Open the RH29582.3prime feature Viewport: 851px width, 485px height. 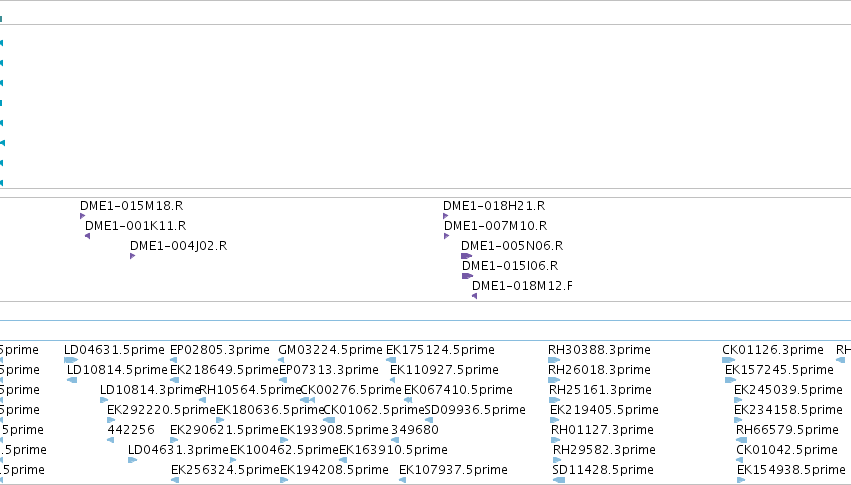(605, 451)
